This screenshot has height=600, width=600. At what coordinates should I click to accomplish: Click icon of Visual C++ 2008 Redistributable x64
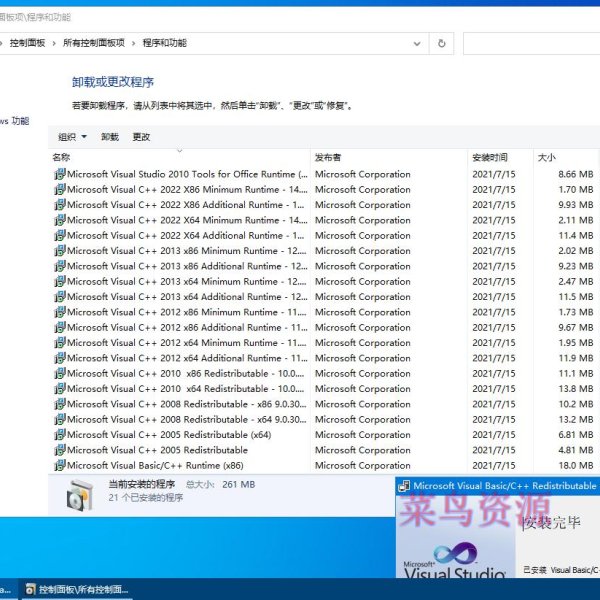pyautogui.click(x=60, y=419)
